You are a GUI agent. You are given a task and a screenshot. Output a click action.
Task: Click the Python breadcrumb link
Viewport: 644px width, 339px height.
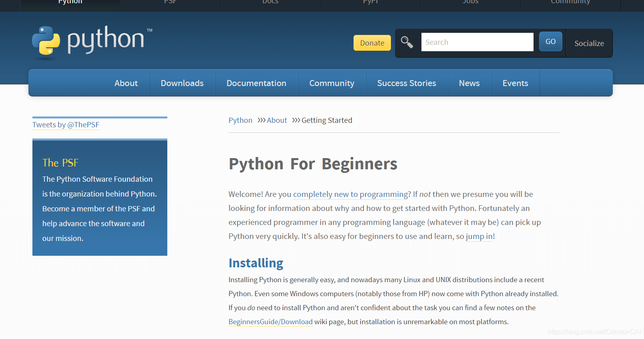click(240, 120)
